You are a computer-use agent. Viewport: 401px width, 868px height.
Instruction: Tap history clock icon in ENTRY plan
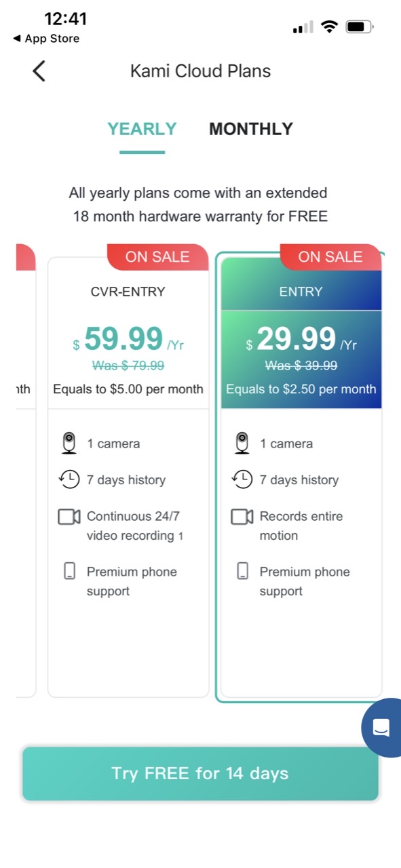242,479
